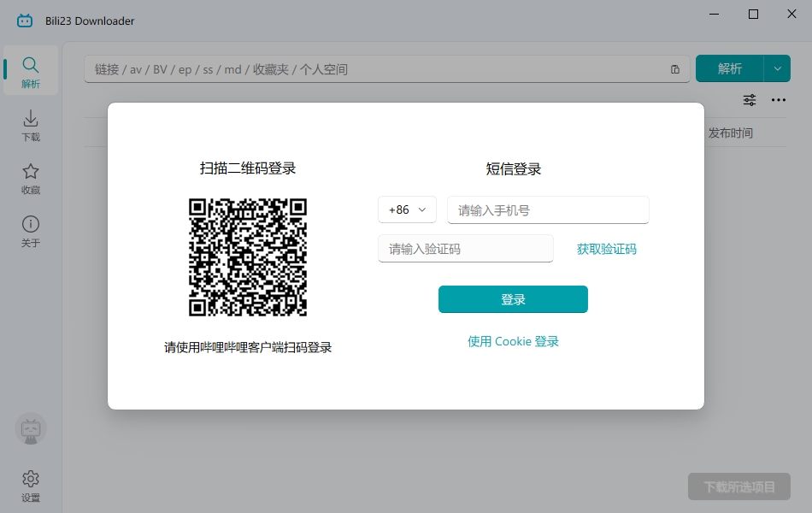Open the 关于 info icon

[31, 231]
